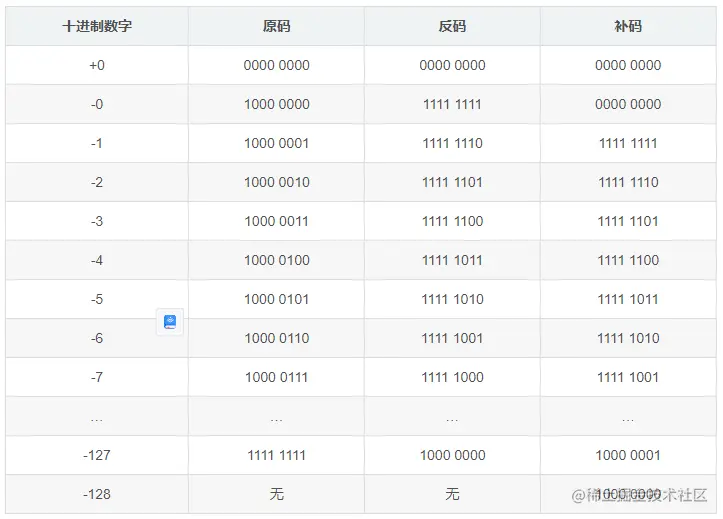Select 1000 0010 in the -2 row

pyautogui.click(x=276, y=182)
